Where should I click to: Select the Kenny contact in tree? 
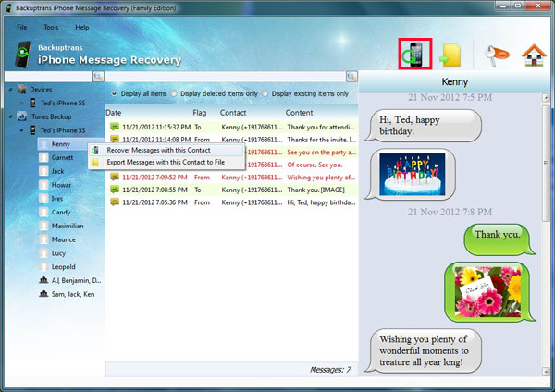tap(60, 144)
